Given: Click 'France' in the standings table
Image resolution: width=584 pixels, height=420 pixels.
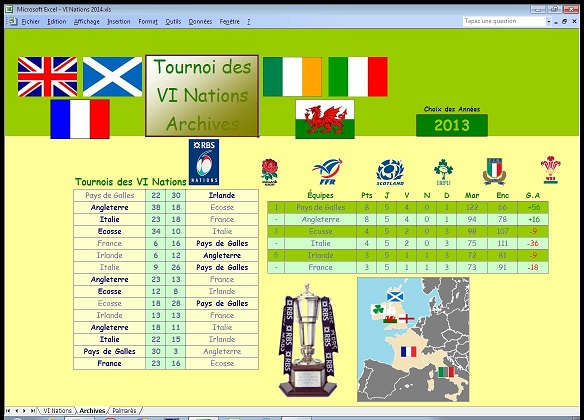Looking at the screenshot, I should pyautogui.click(x=321, y=267).
